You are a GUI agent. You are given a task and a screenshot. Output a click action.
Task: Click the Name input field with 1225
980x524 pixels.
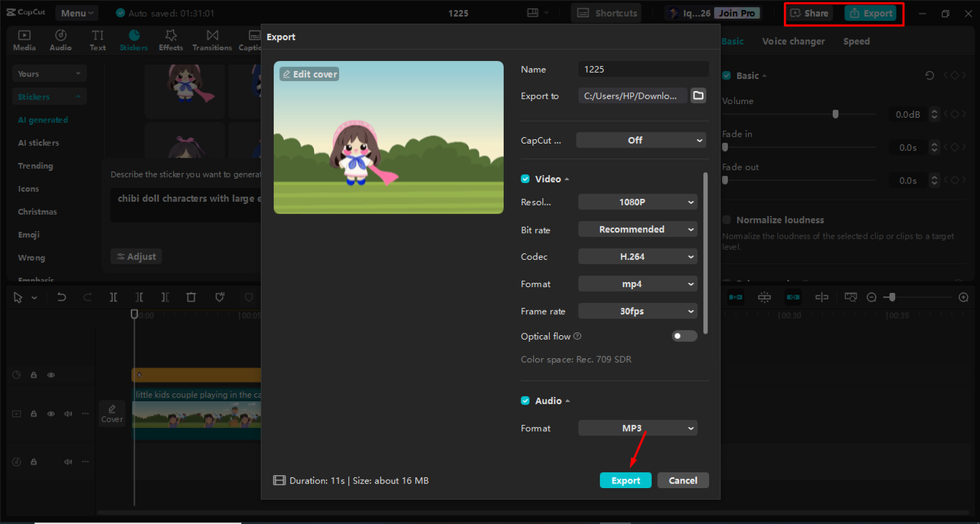[x=643, y=69]
